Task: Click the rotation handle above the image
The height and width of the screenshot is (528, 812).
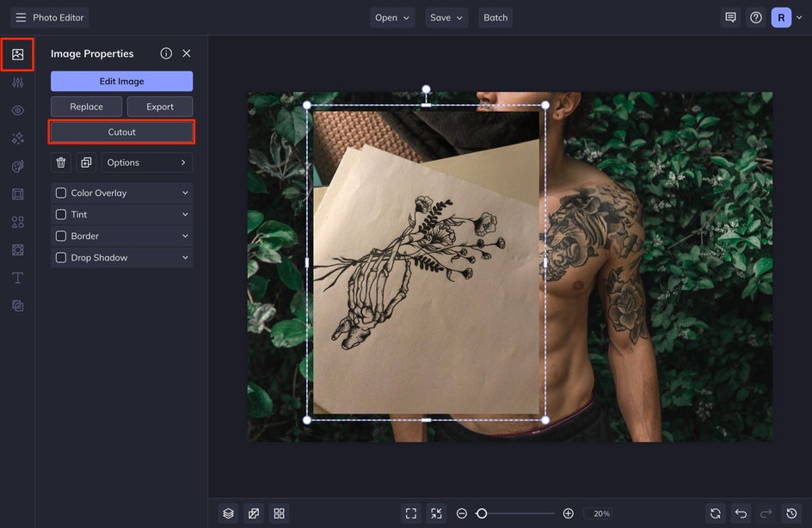Action: tap(426, 89)
